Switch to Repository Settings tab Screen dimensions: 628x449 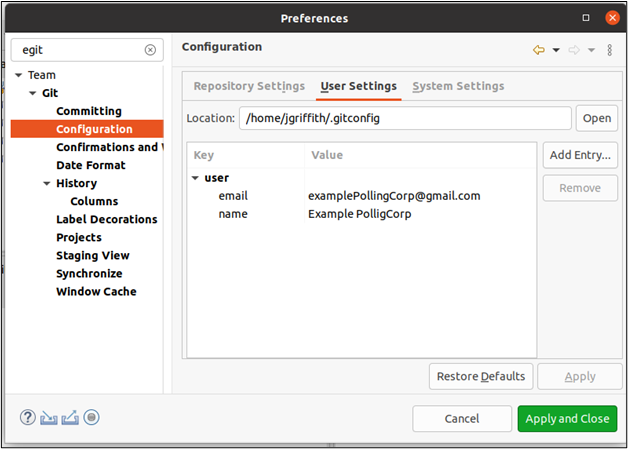249,86
